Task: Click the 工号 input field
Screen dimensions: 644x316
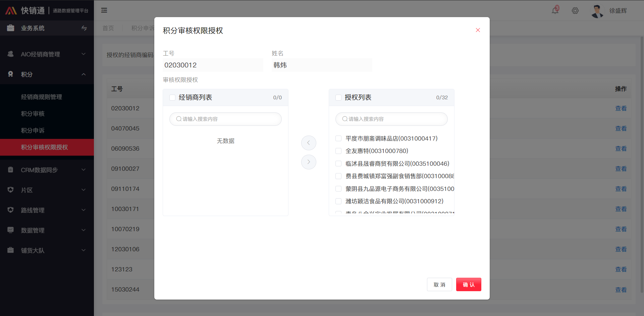Action: 213,65
